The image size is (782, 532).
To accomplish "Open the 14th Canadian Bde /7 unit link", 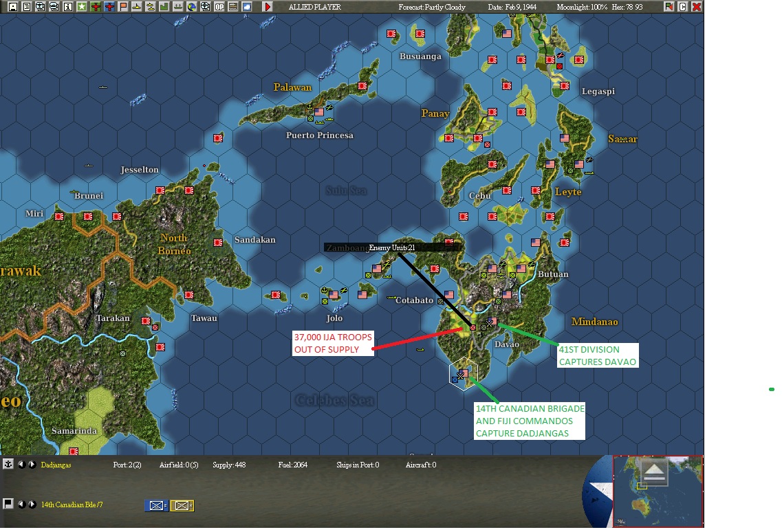I will click(x=72, y=505).
